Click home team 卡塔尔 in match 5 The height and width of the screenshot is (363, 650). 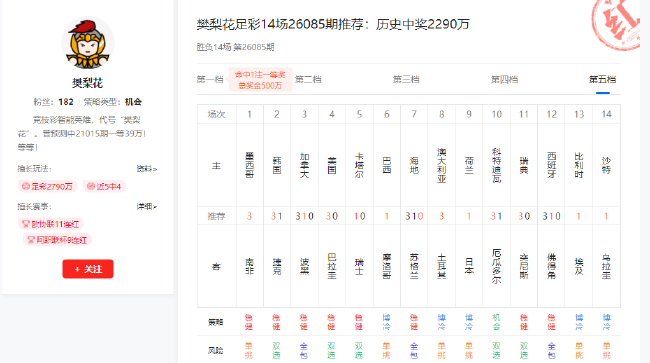tap(359, 165)
